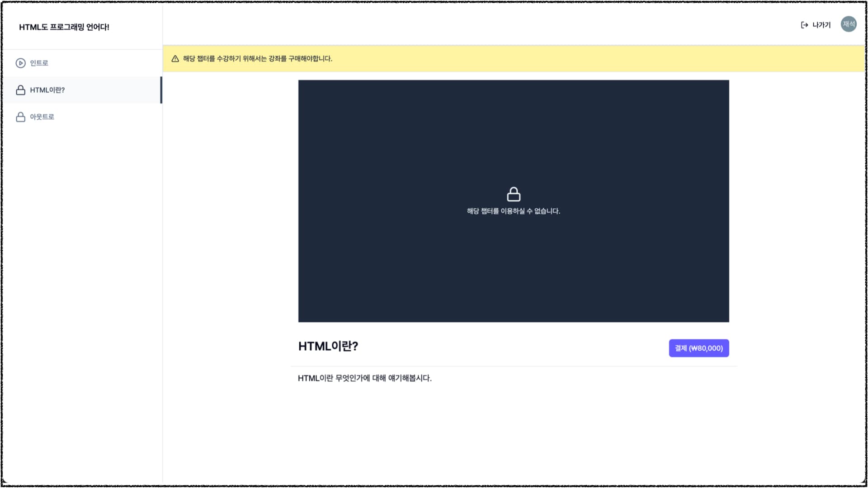Open the 재석 user avatar

tap(849, 24)
